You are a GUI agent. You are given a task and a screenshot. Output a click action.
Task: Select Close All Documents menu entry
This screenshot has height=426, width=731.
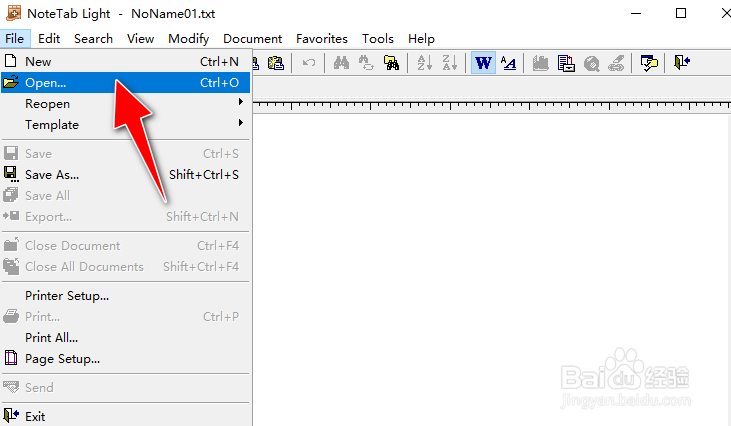pyautogui.click(x=125, y=266)
